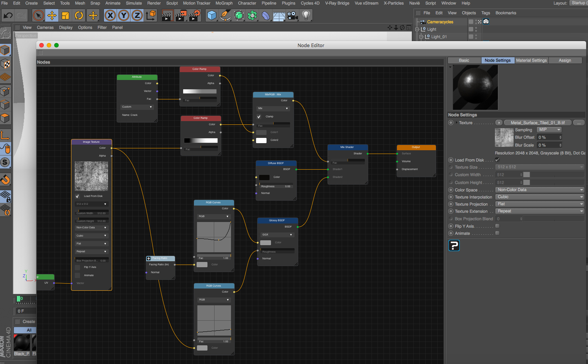This screenshot has height=364, width=588.
Task: Click the Light bulb icon
Action: 306,16
